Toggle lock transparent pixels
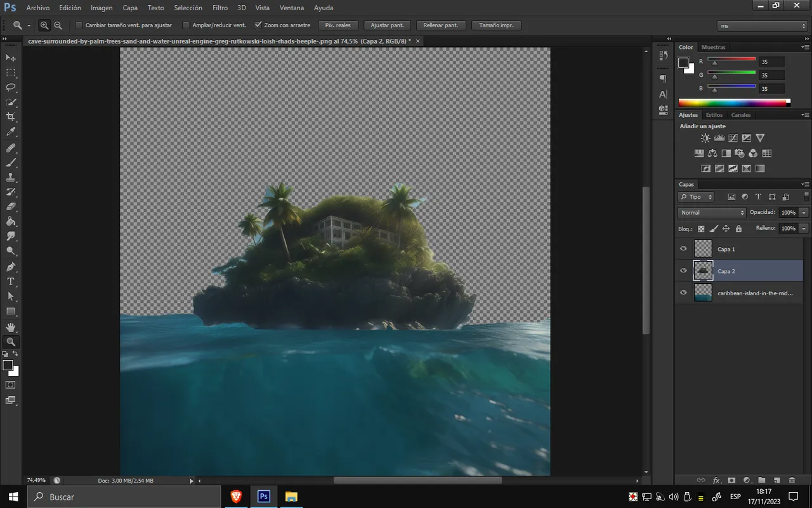The height and width of the screenshot is (508, 812). (701, 229)
